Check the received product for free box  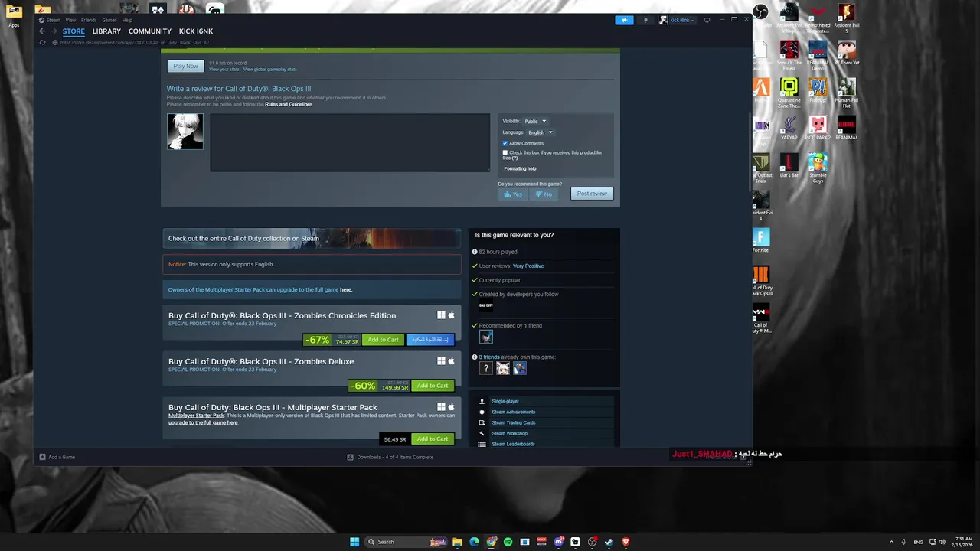click(505, 152)
